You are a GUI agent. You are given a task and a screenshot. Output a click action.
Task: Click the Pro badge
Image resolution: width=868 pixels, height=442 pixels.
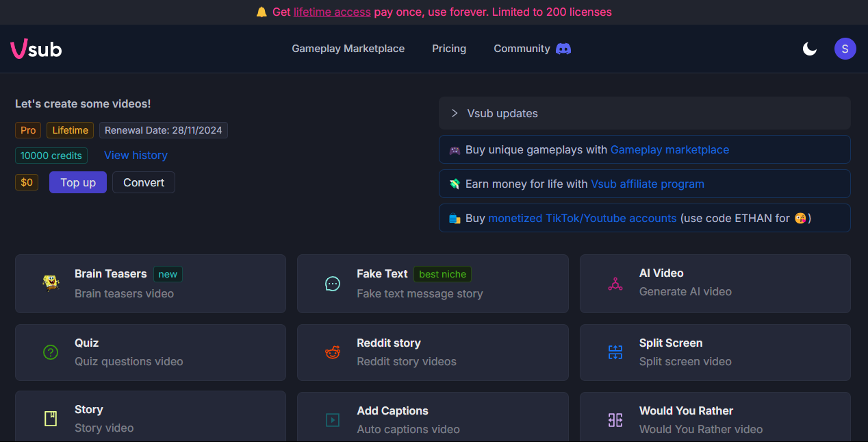click(28, 130)
